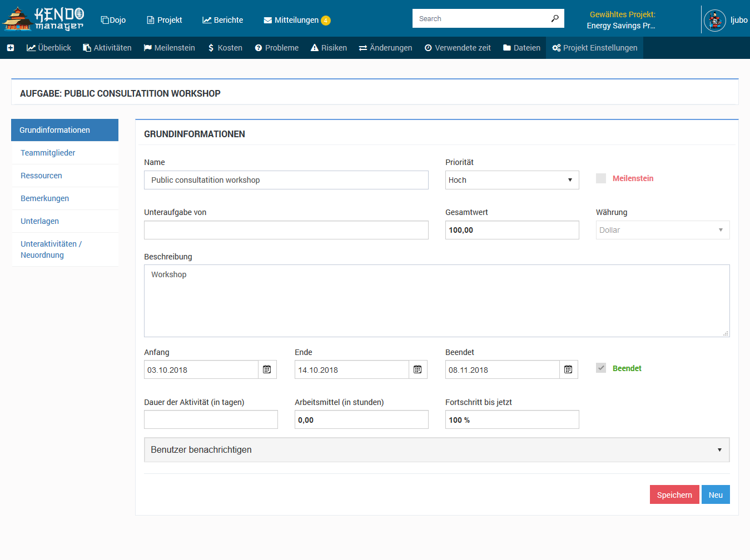This screenshot has width=750, height=560.
Task: Open the Dojo menu
Action: (x=113, y=20)
